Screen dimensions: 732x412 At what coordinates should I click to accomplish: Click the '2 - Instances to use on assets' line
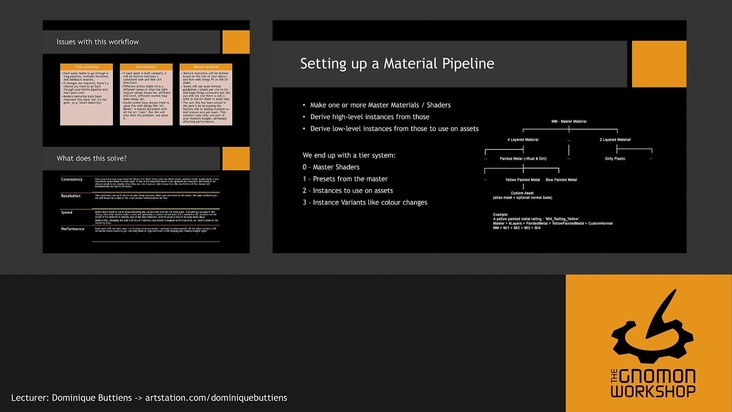point(348,190)
